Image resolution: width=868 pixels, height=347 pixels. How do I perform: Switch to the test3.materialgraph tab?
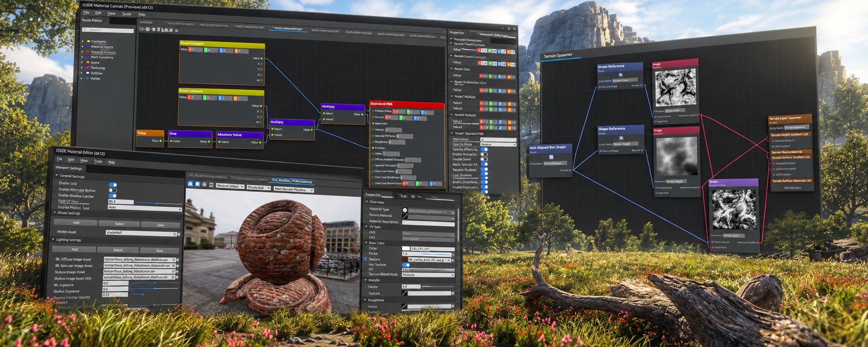click(325, 30)
